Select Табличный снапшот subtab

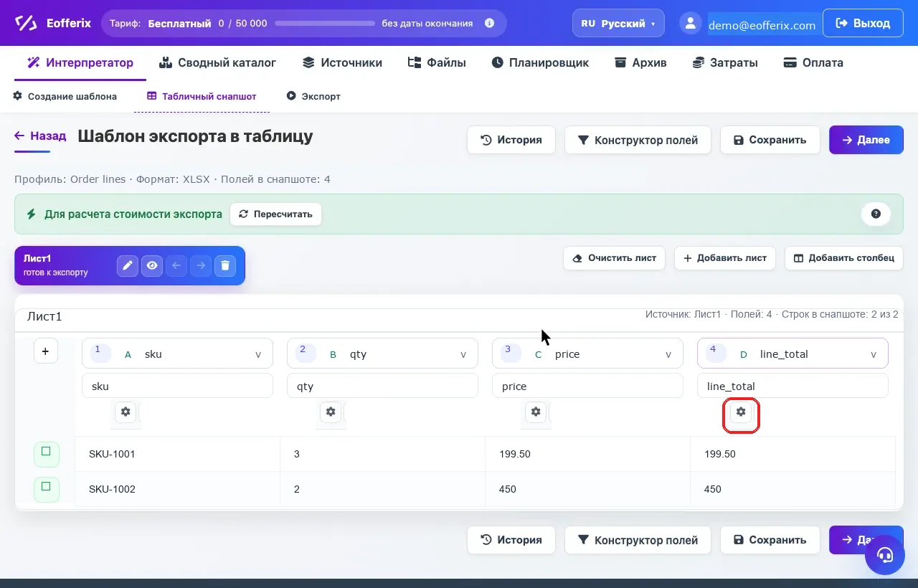click(202, 96)
